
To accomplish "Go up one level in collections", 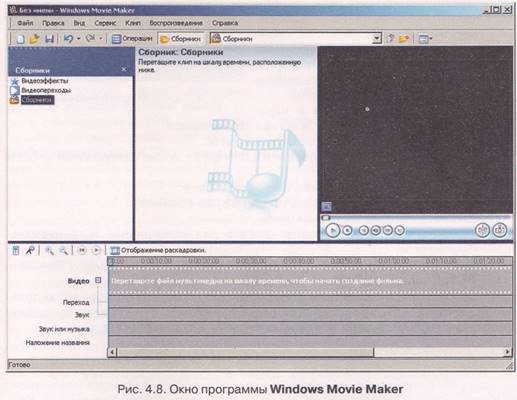I will click(390, 39).
